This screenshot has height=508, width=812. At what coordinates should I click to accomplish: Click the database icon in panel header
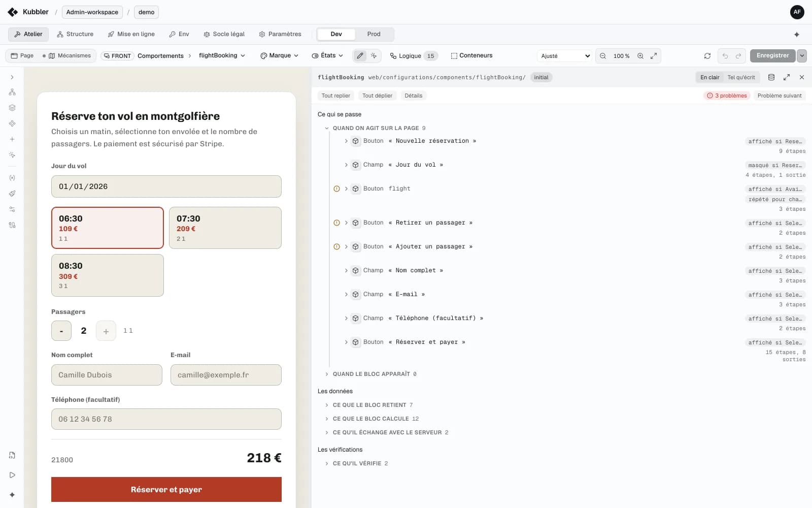771,77
